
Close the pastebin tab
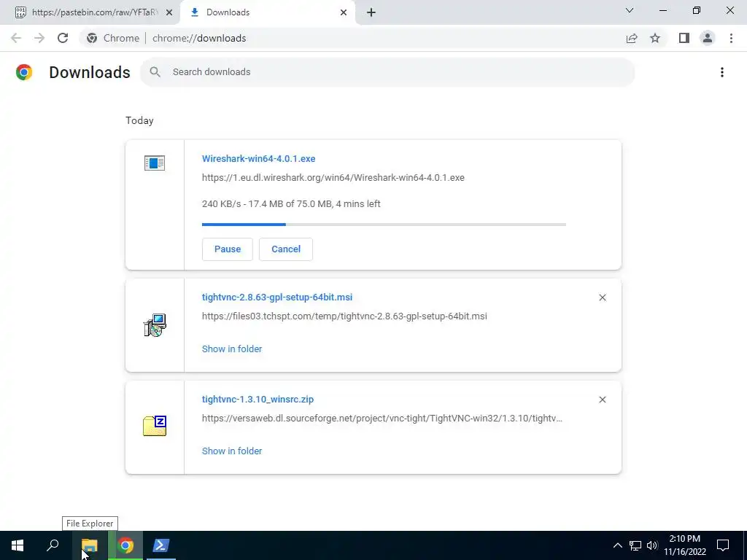169,12
